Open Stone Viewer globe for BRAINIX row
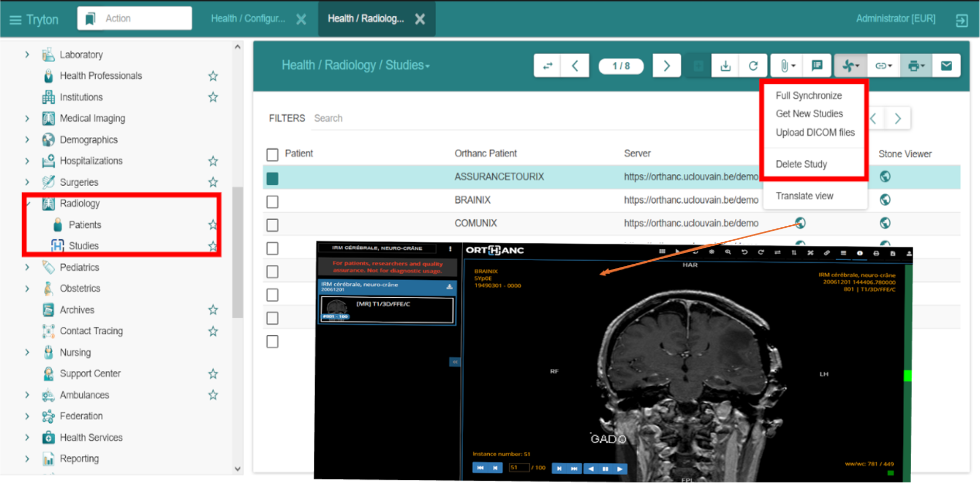The image size is (980, 486). pyautogui.click(x=885, y=200)
